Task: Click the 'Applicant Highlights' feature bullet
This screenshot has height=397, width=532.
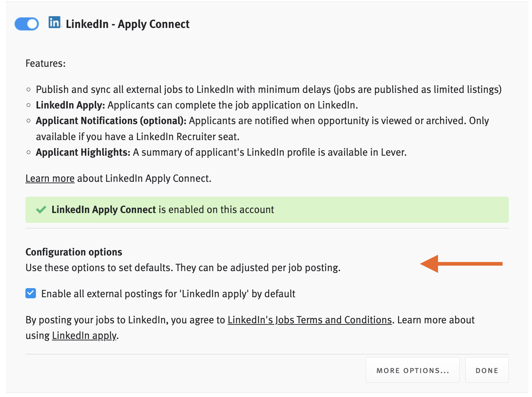Action: point(81,152)
